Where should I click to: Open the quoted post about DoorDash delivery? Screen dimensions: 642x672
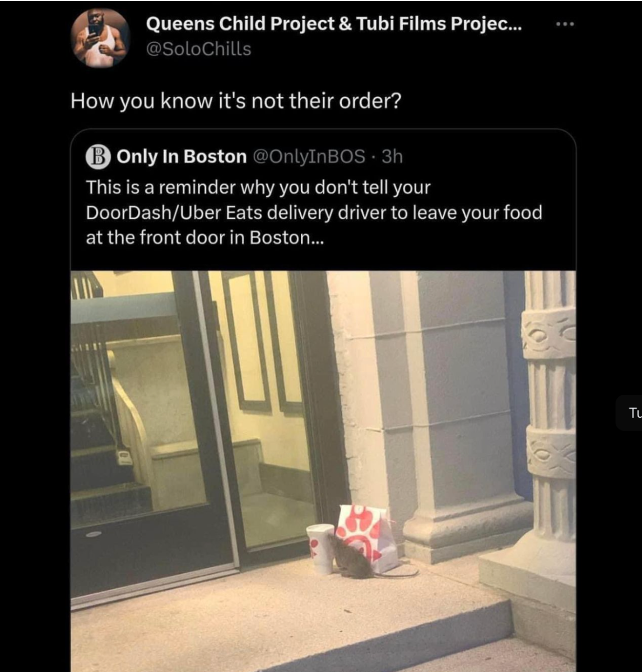[x=314, y=213]
